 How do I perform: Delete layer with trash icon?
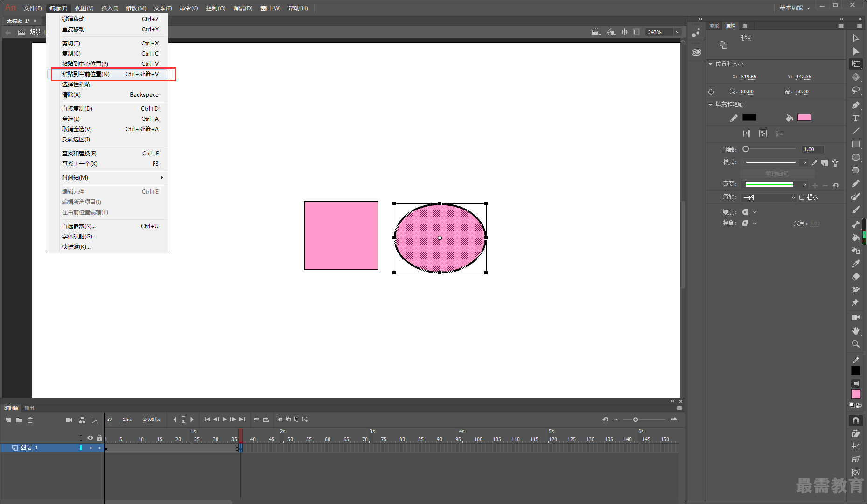tap(30, 420)
